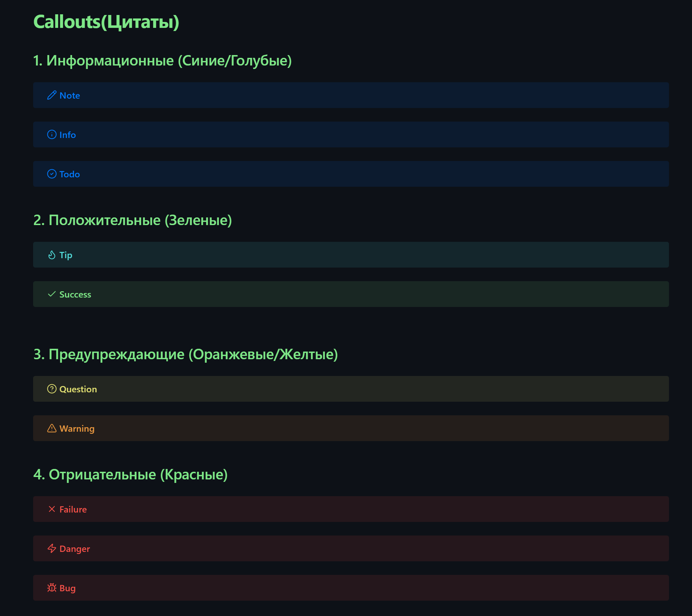Click the question mark circle icon
692x616 pixels.
[52, 389]
